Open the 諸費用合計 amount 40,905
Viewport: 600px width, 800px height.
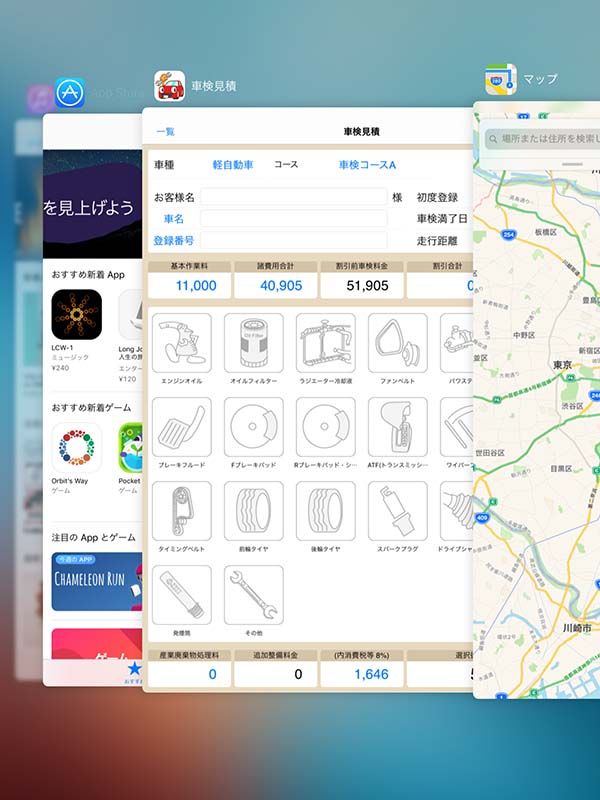click(275, 286)
